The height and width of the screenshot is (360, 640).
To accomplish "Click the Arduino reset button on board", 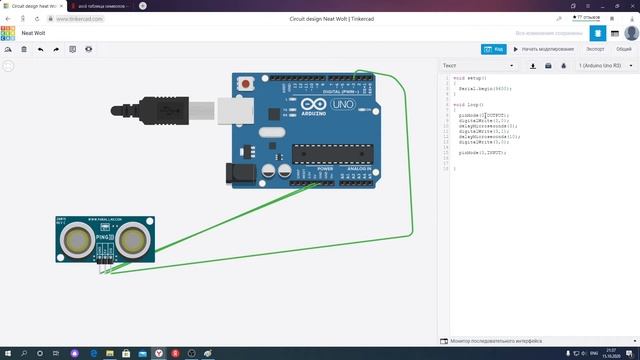I will point(246,84).
